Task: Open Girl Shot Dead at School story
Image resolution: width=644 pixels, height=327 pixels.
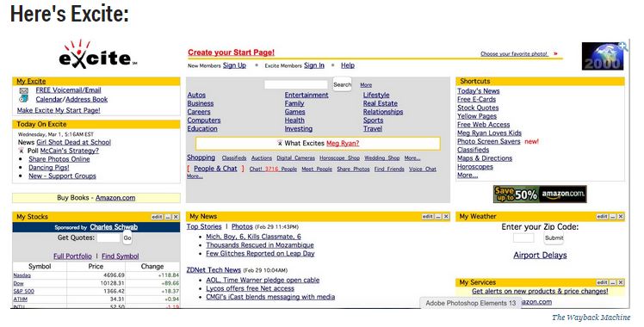Action: 74,142
